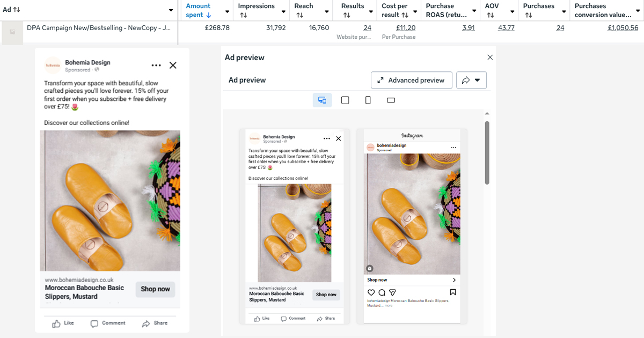Click ROAS value 3.91

coord(469,27)
